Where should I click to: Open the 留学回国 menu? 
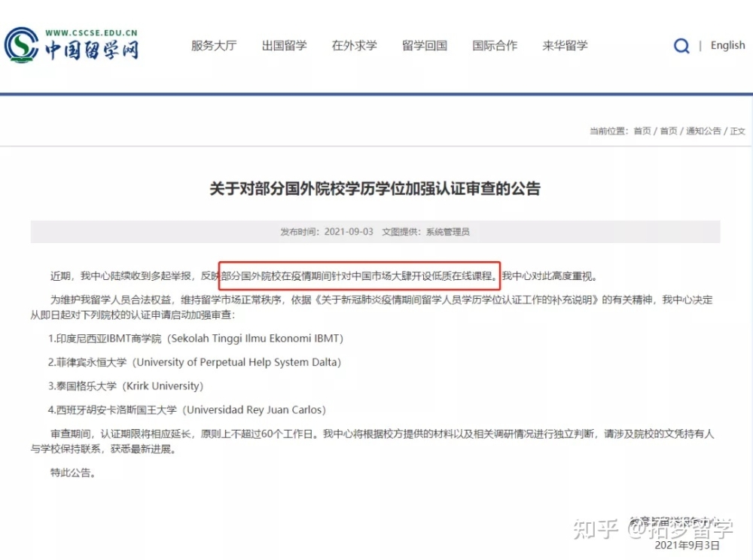425,46
